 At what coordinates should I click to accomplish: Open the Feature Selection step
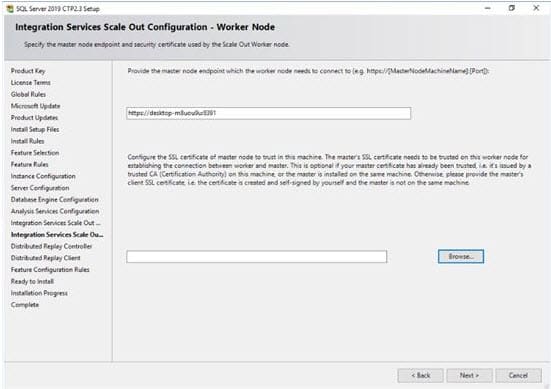[35, 153]
